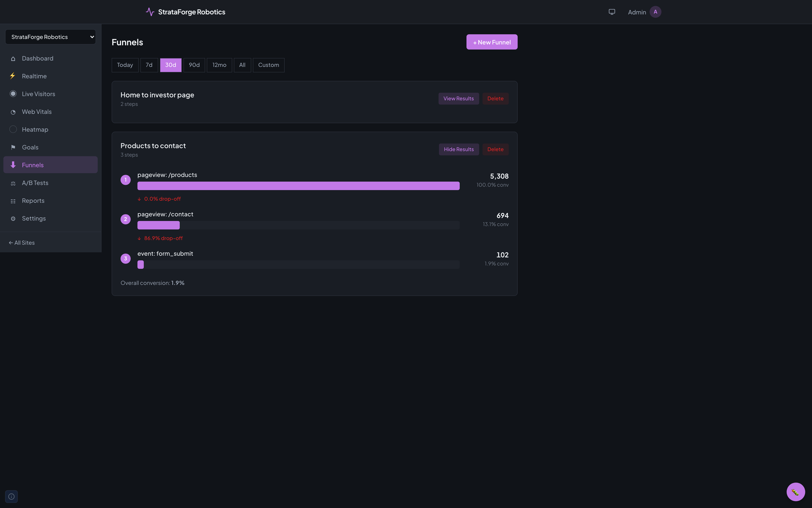Click the Dashboard home icon

click(13, 58)
